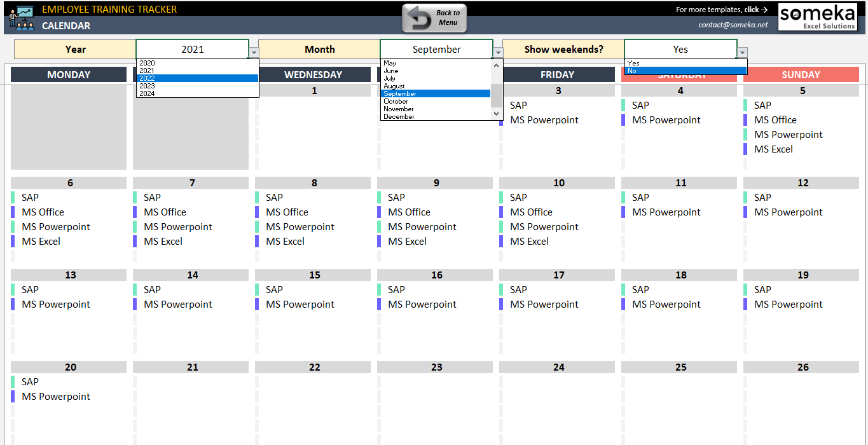The image size is (868, 445).
Task: Select the MS Powerpoint entry on day 3
Action: pyautogui.click(x=544, y=120)
